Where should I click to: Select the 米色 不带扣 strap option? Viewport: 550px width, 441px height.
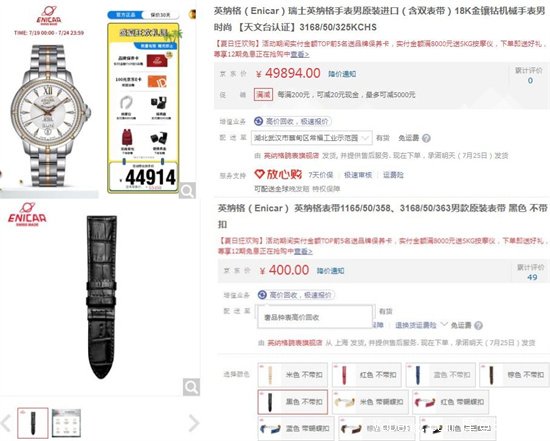click(x=293, y=375)
